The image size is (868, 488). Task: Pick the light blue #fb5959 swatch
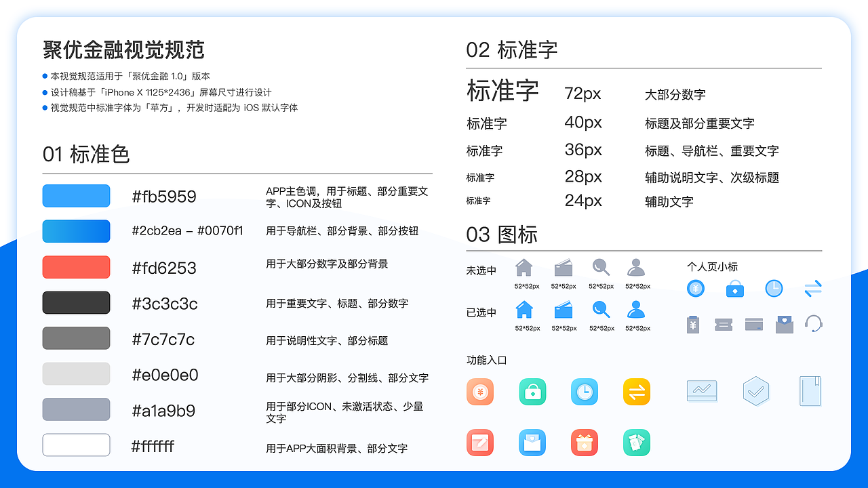click(76, 196)
